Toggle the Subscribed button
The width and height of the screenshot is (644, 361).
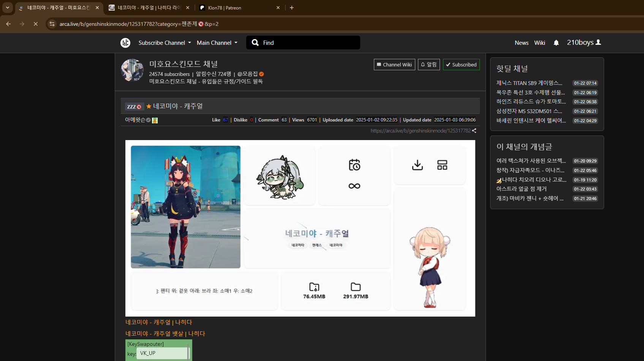pyautogui.click(x=461, y=65)
